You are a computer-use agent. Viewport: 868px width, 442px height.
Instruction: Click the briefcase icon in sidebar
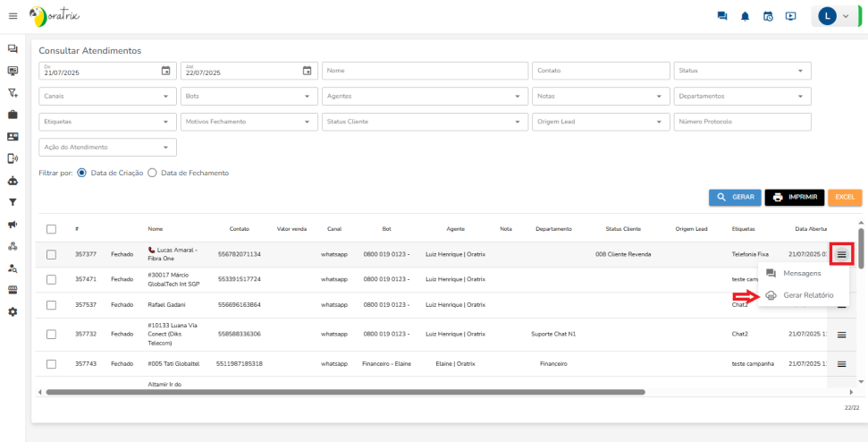tap(13, 115)
